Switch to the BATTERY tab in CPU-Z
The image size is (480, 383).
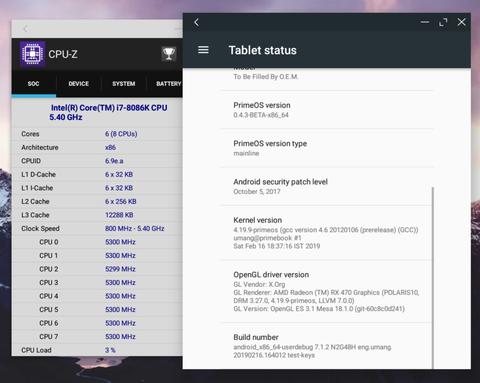pos(165,84)
